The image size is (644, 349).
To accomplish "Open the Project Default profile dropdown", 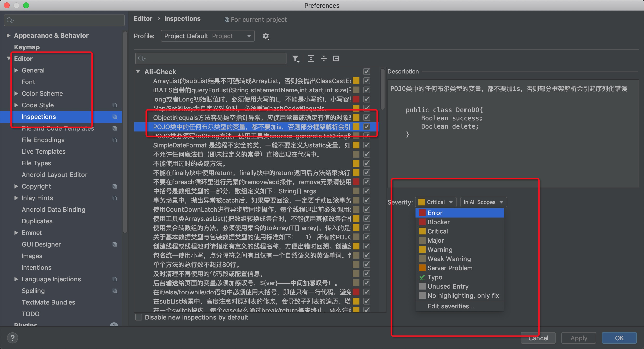I will pos(207,36).
